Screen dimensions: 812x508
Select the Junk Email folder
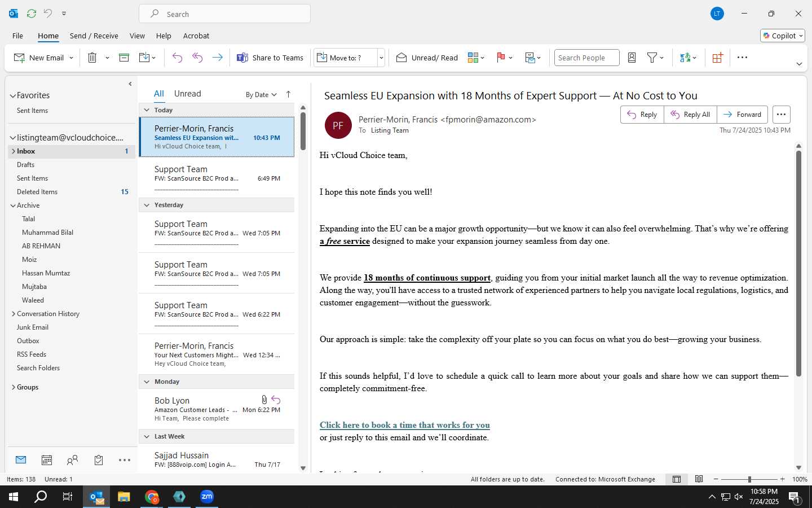[x=33, y=327]
